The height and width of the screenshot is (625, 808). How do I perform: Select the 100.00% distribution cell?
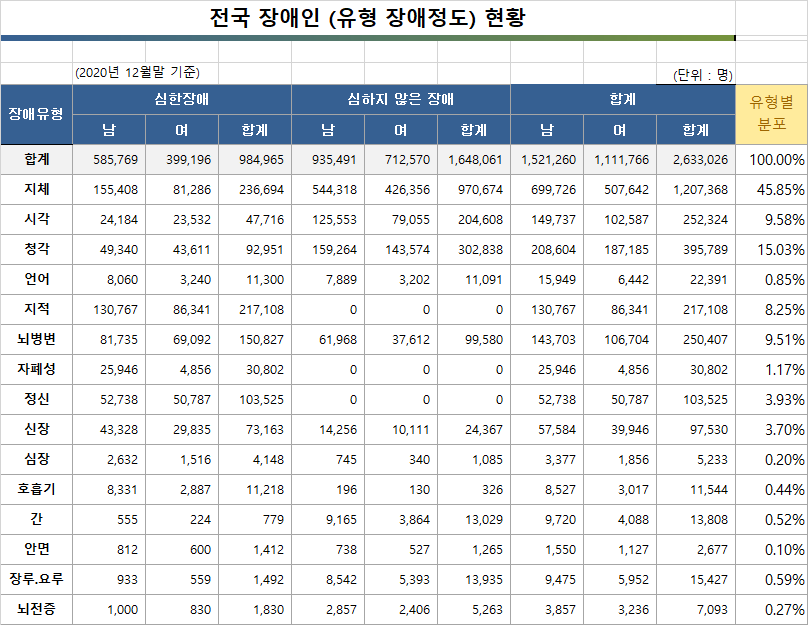click(x=771, y=159)
